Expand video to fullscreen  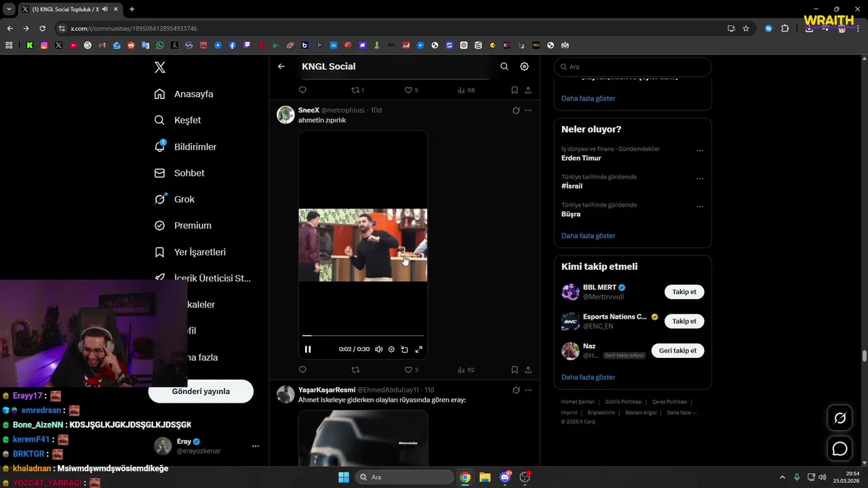(x=418, y=349)
